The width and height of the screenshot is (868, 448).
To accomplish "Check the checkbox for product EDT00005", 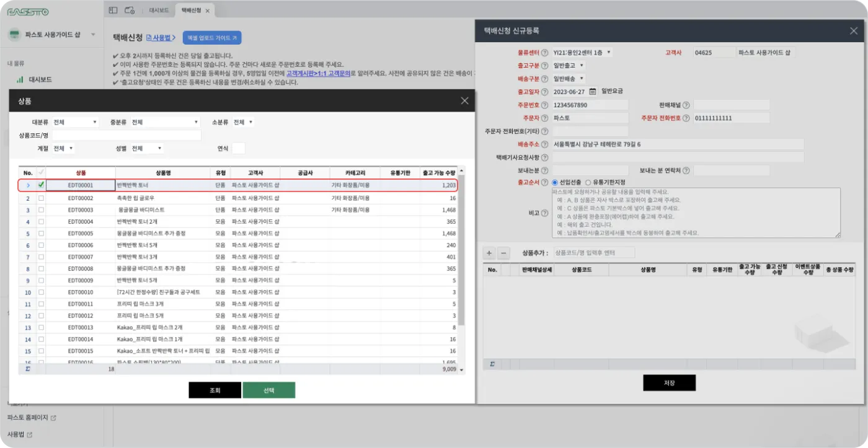I will [x=41, y=234].
